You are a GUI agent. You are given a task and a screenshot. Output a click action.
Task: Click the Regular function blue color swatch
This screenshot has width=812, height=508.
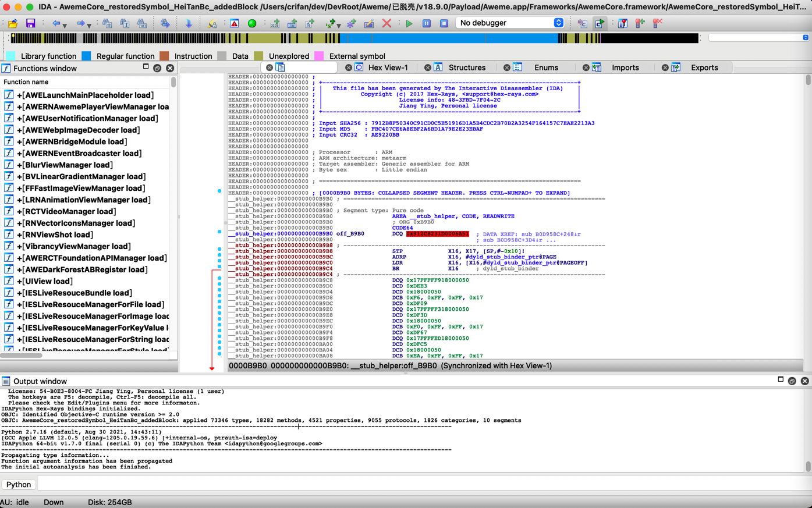[x=86, y=56]
